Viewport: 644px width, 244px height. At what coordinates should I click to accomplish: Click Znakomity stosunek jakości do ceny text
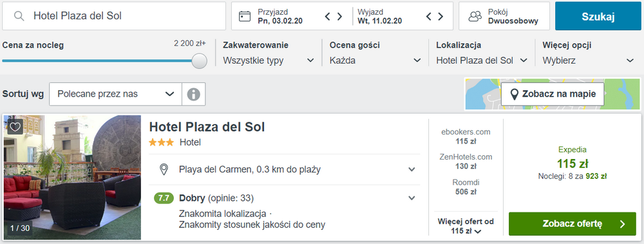click(252, 225)
